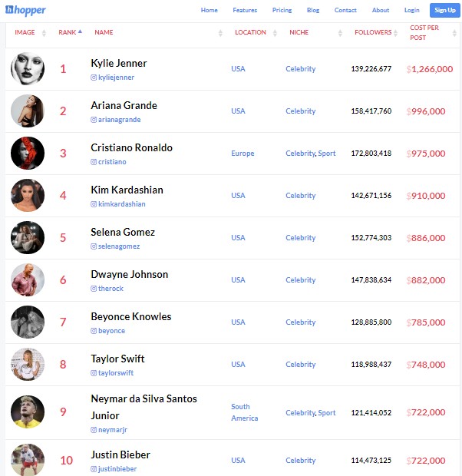Sort by Name using its sort arrows
The height and width of the screenshot is (476, 462).
(x=221, y=33)
